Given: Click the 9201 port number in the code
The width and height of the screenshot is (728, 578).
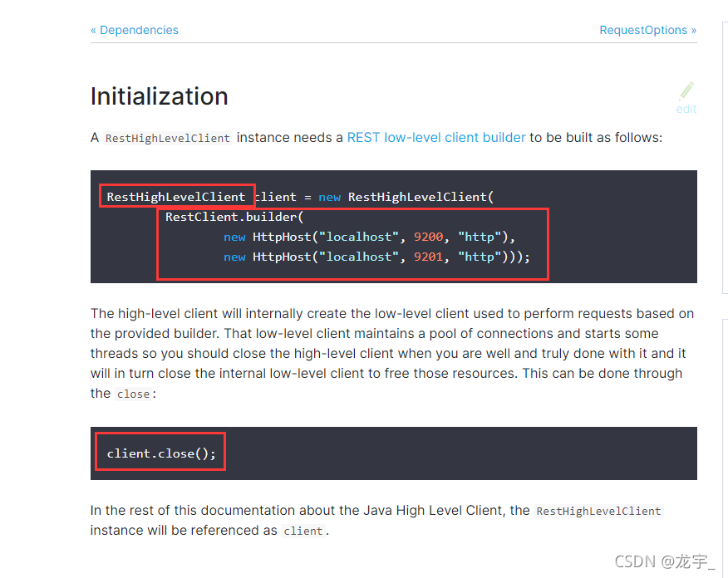Looking at the screenshot, I should point(429,257).
